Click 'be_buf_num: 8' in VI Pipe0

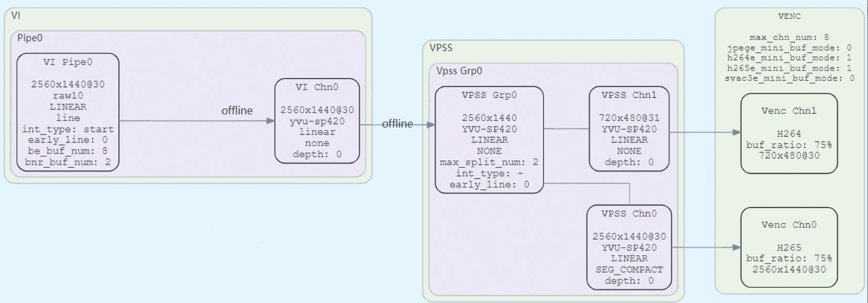click(68, 151)
